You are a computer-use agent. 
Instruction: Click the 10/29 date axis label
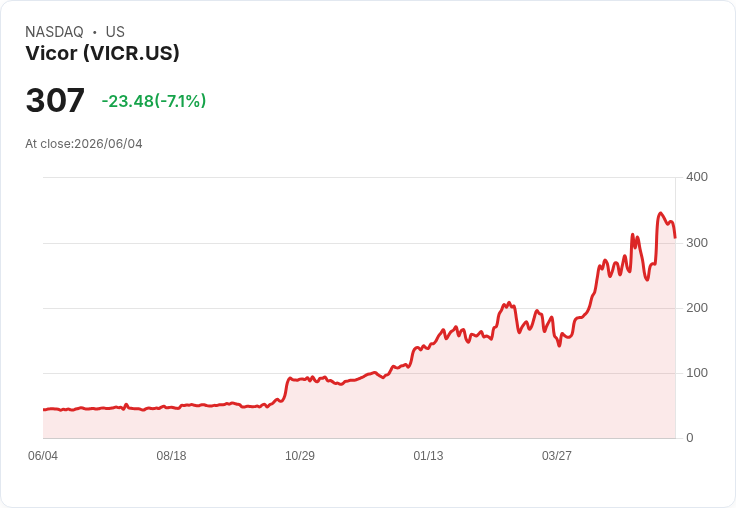pos(300,456)
